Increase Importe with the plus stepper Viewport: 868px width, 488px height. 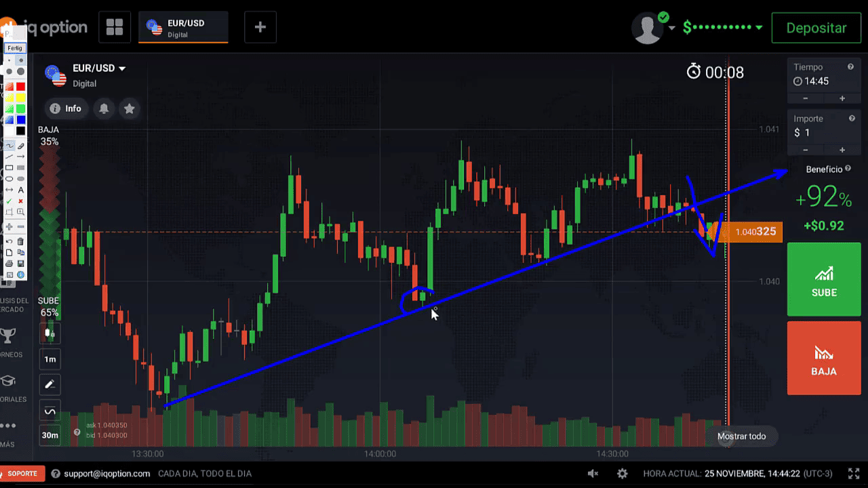[842, 150]
